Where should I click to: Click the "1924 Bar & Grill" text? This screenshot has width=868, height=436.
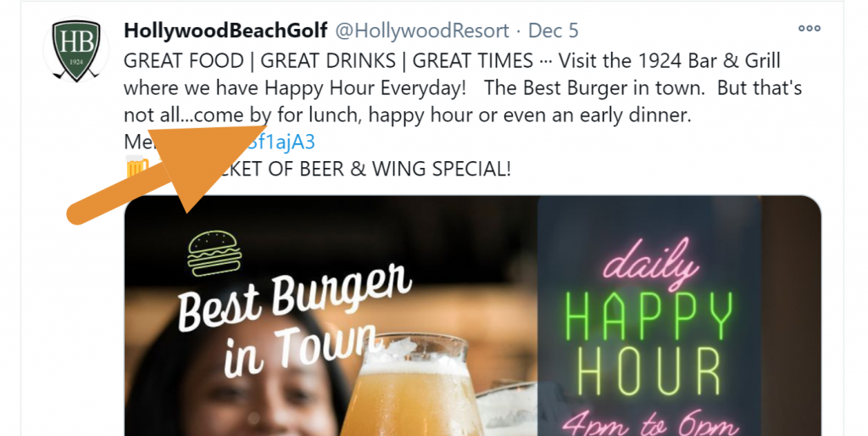[709, 60]
